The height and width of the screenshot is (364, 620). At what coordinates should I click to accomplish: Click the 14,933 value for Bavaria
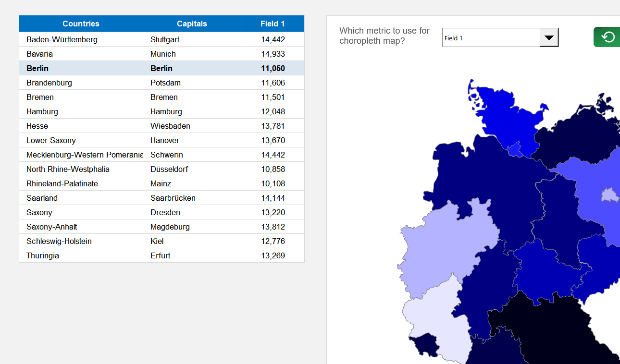point(273,54)
